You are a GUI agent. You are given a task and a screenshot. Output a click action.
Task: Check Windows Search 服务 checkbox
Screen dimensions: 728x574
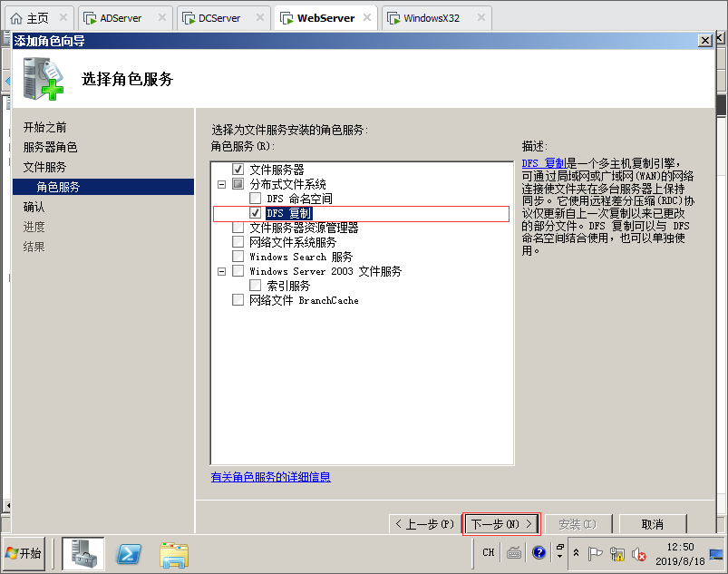tap(238, 257)
